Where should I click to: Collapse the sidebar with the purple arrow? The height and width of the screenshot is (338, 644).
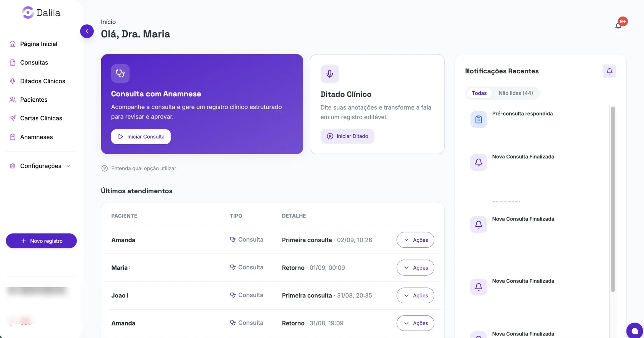(87, 31)
